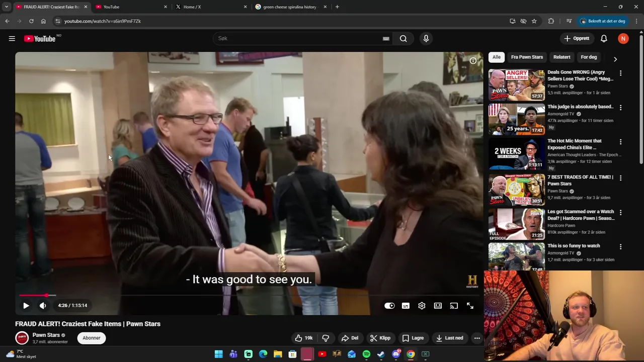Select the Fra Pawn Stars chip

click(x=527, y=57)
